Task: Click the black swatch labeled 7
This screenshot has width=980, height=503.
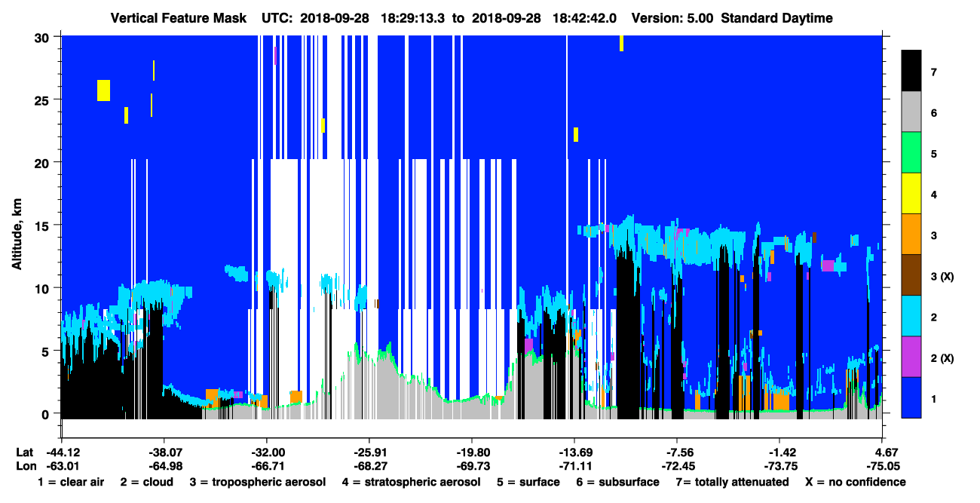Action: (911, 71)
